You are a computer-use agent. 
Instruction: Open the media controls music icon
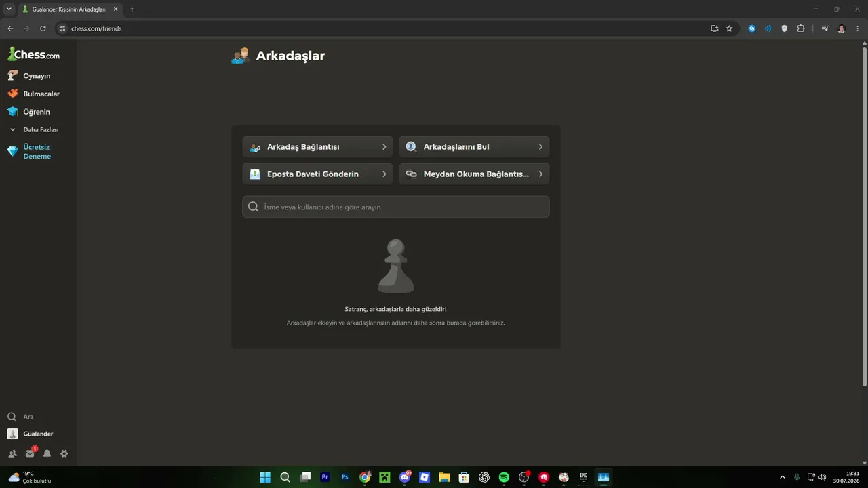point(825,28)
